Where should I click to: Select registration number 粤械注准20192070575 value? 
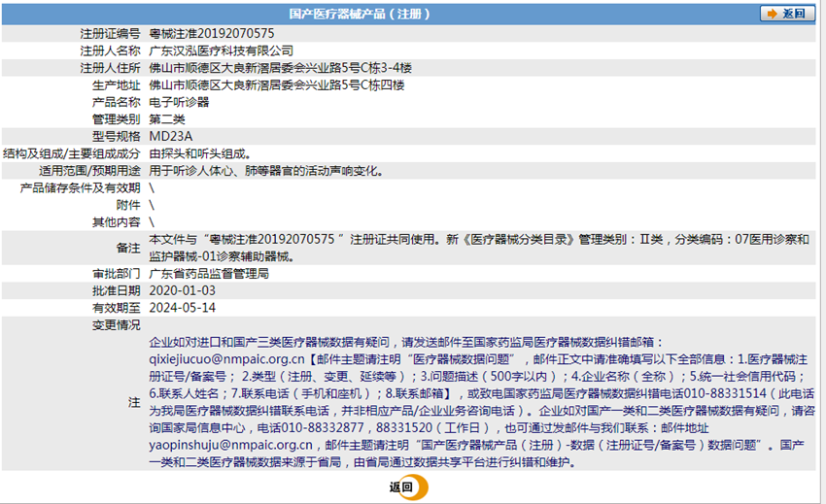(x=212, y=34)
